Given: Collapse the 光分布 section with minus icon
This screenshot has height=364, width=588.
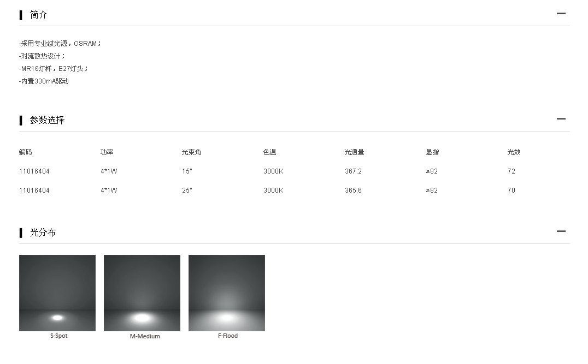Looking at the screenshot, I should click(x=561, y=231).
